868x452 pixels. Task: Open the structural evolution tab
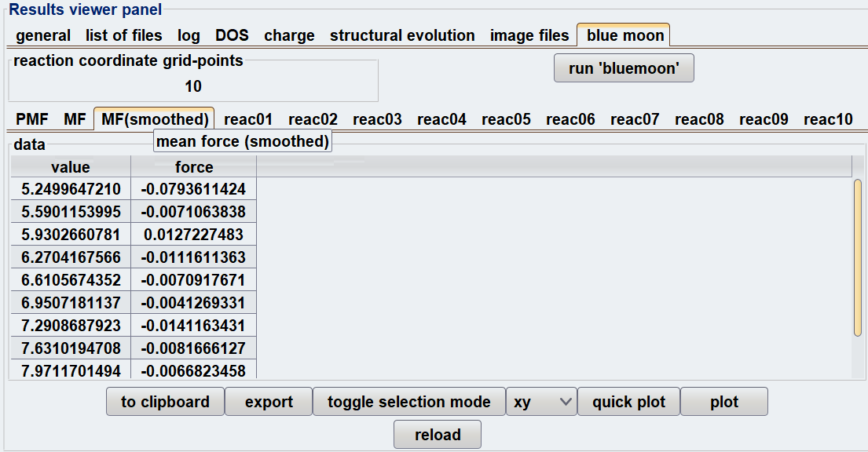402,35
